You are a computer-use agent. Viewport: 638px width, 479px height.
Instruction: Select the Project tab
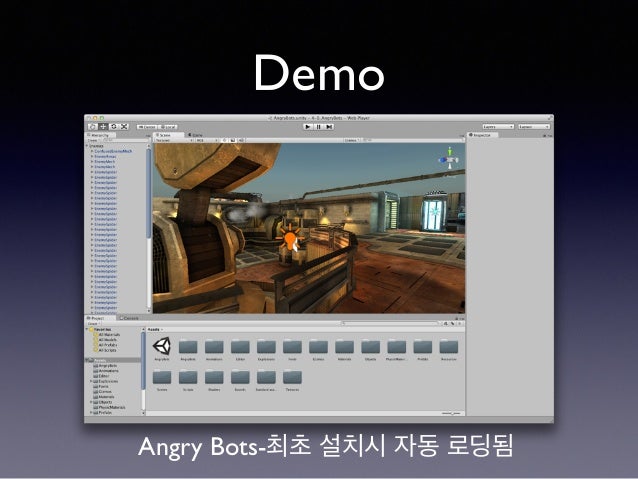[100, 318]
